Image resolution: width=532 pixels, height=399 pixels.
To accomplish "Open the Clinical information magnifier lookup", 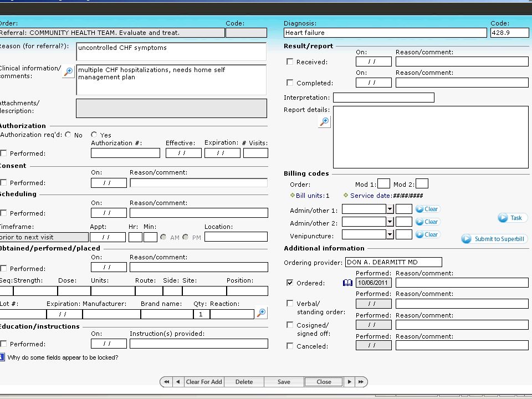I will (69, 71).
